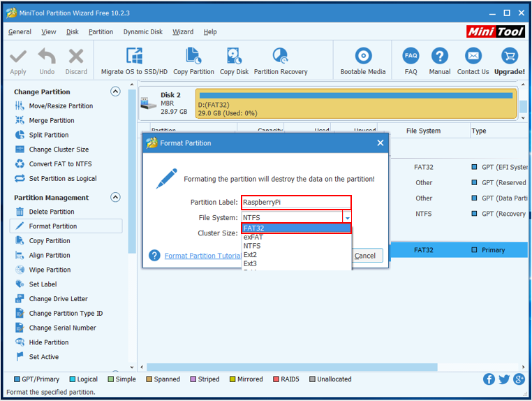Screen dimensions: 532x401
Task: Click the left sidebar vertical scrollbar
Action: (x=132, y=171)
